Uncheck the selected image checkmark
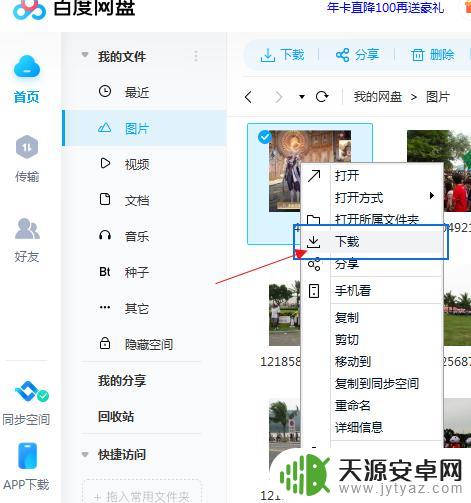 tap(265, 137)
